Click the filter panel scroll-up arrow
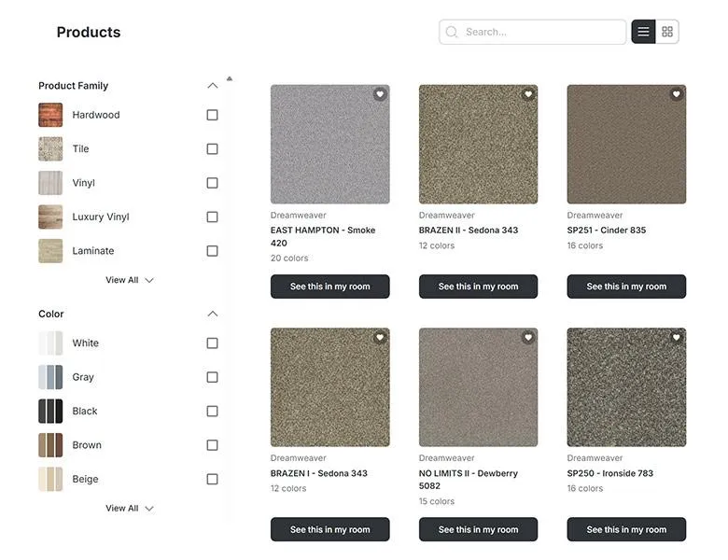 [x=230, y=78]
